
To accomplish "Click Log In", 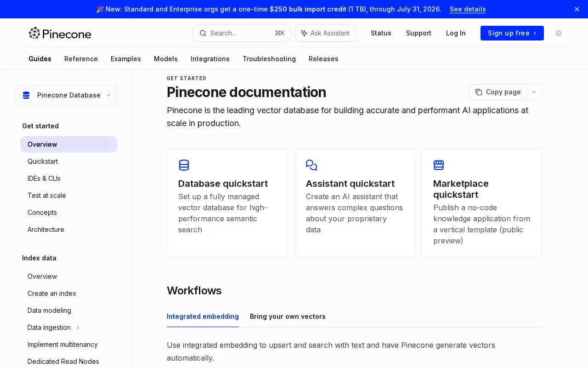I will tap(456, 33).
